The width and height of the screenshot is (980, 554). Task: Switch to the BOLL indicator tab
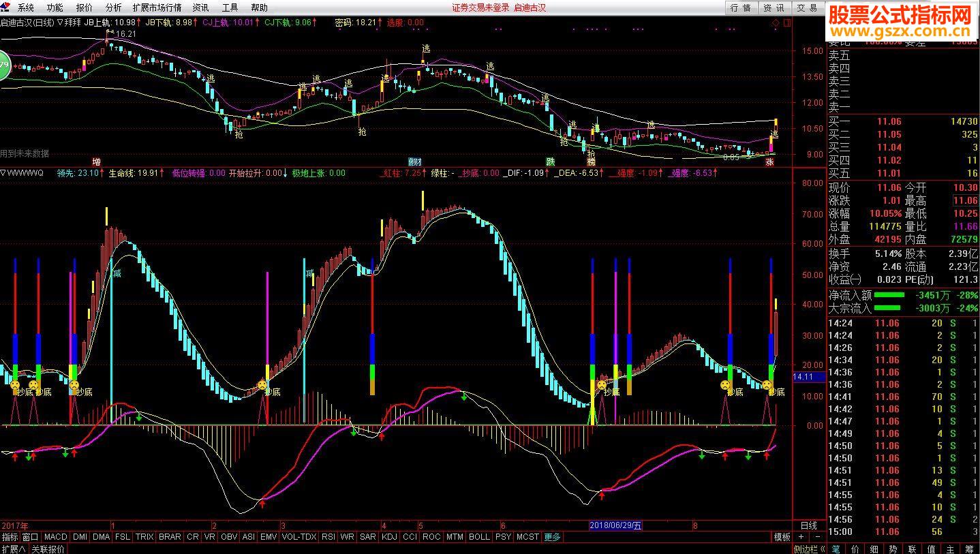(x=479, y=537)
